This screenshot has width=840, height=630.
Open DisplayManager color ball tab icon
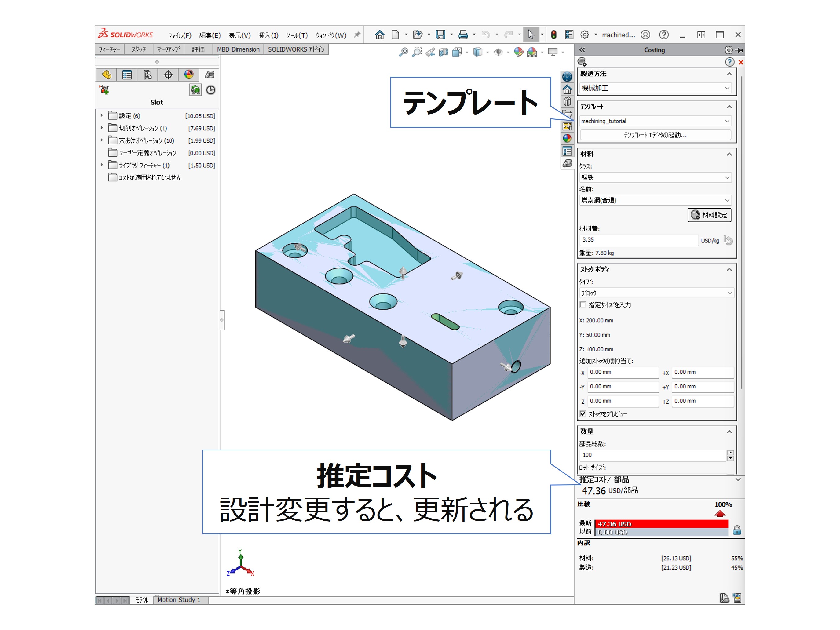189,75
